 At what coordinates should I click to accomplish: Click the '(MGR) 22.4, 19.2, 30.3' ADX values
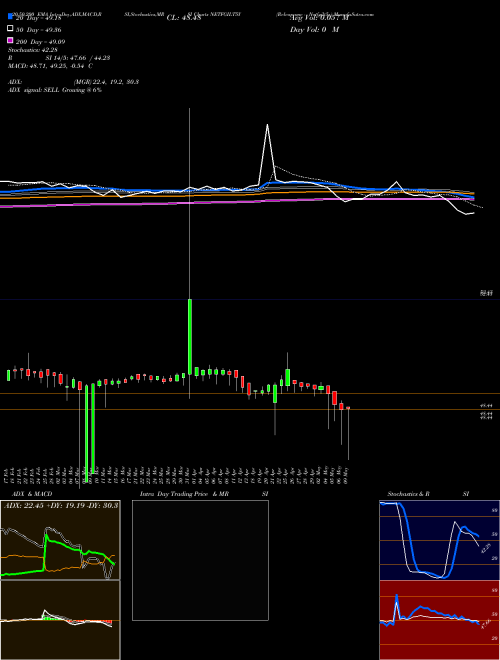(106, 82)
